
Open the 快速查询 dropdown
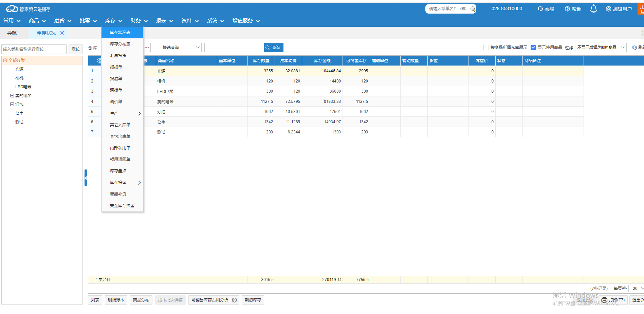(181, 48)
